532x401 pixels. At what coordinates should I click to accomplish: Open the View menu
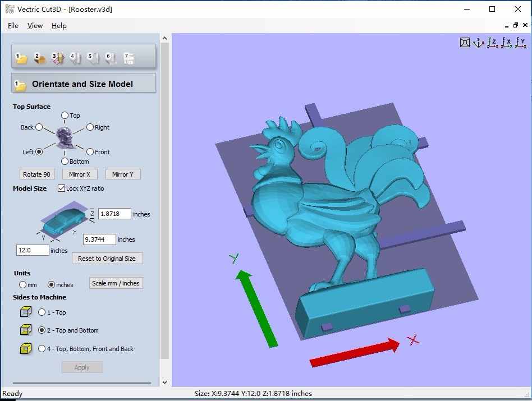pos(35,26)
